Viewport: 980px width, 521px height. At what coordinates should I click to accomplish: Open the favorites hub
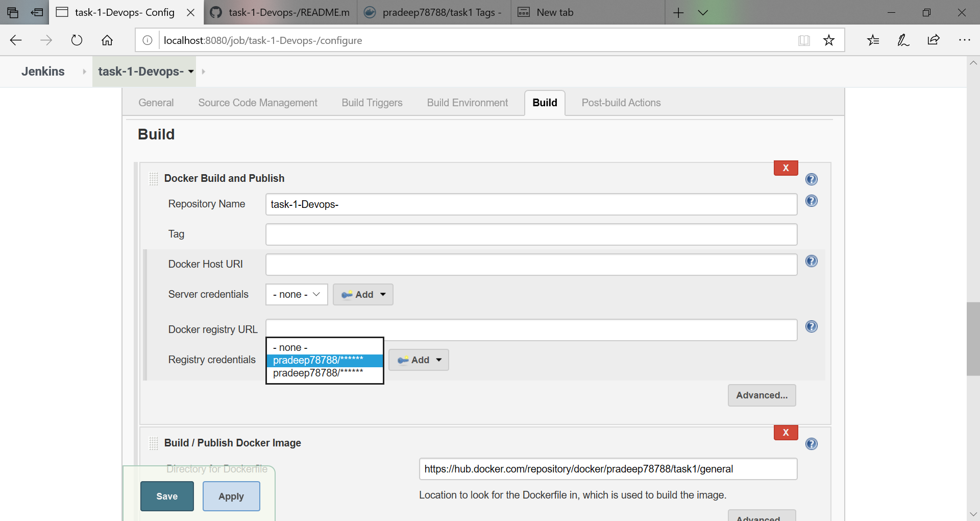click(x=873, y=40)
